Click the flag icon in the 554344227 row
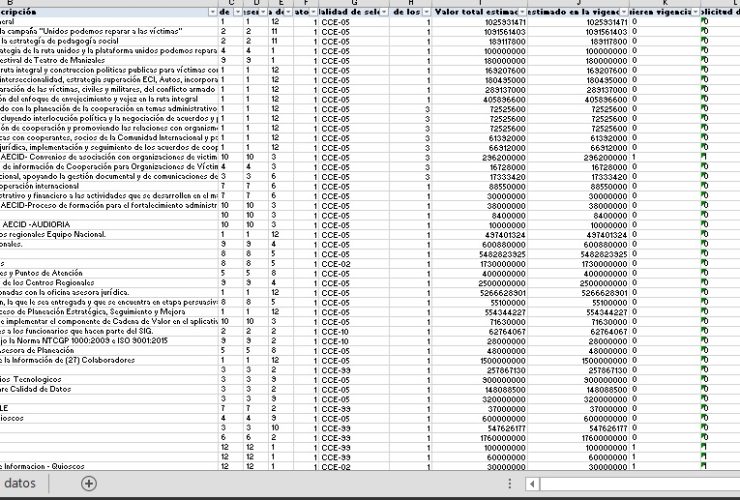Image resolution: width=740 pixels, height=500 pixels. pos(704,312)
